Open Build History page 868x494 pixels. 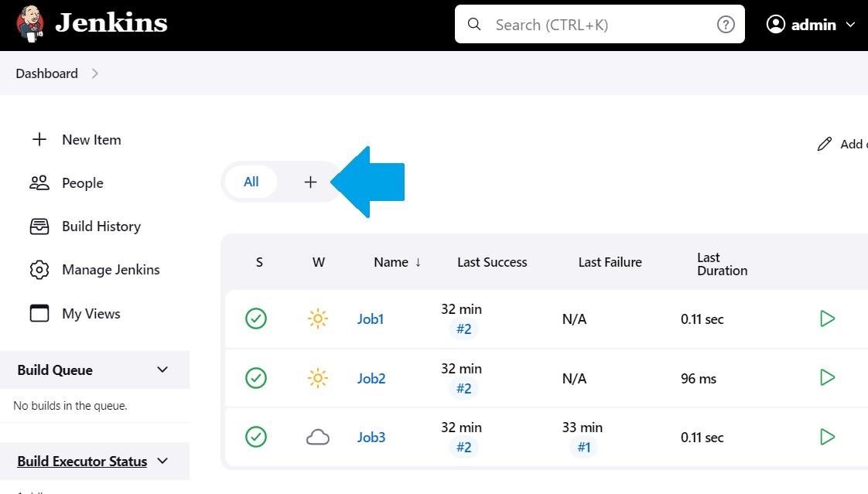101,227
